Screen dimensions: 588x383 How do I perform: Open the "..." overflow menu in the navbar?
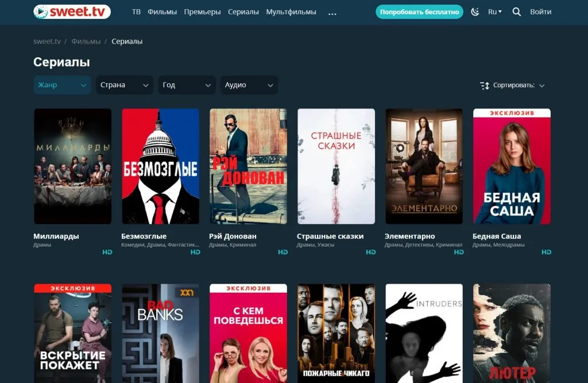(332, 12)
